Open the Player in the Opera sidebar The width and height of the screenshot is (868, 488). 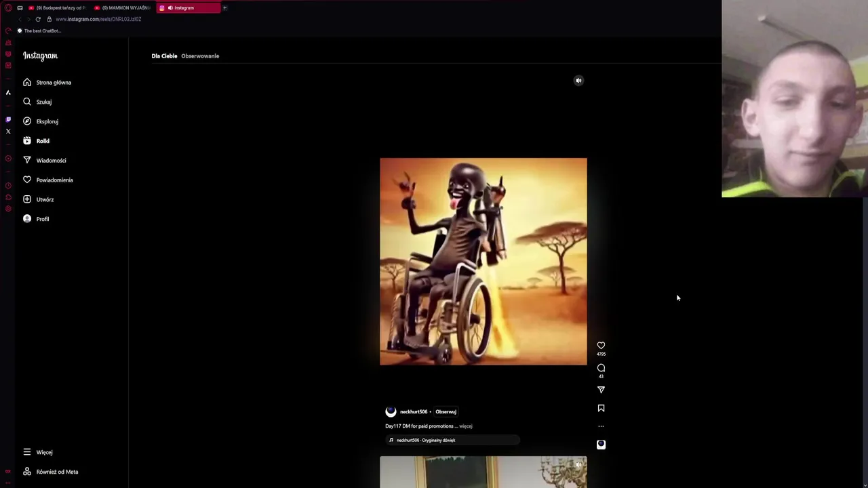click(8, 159)
